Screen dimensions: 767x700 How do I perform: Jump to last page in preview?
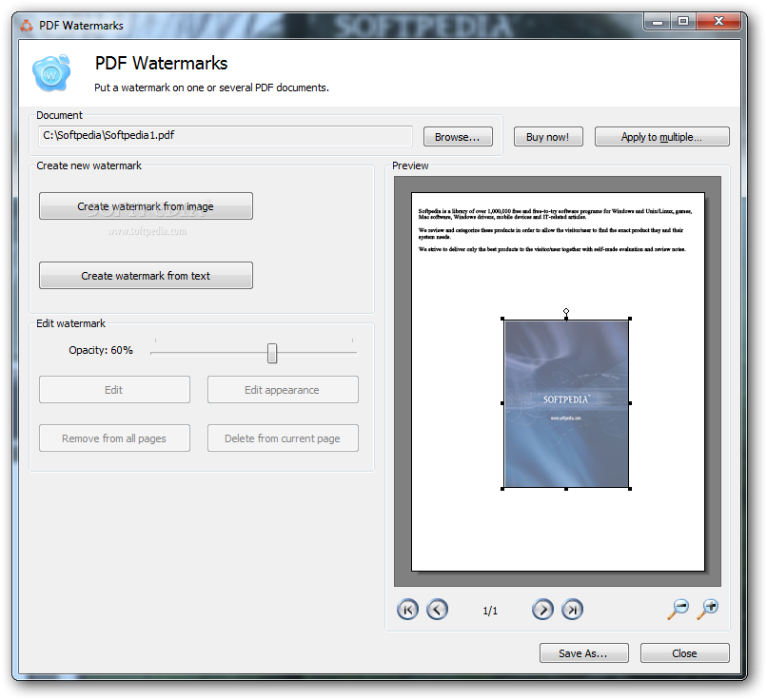point(572,610)
